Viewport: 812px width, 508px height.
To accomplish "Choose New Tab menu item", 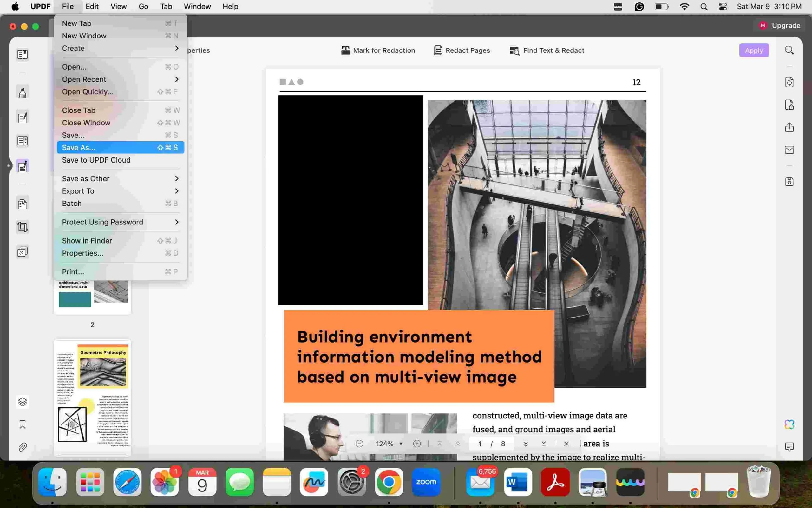I will 120,23.
